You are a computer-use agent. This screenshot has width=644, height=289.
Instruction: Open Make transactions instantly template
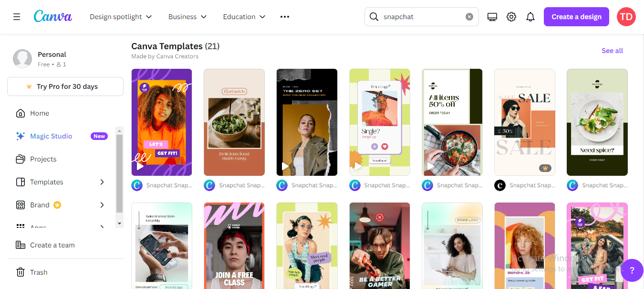click(162, 246)
